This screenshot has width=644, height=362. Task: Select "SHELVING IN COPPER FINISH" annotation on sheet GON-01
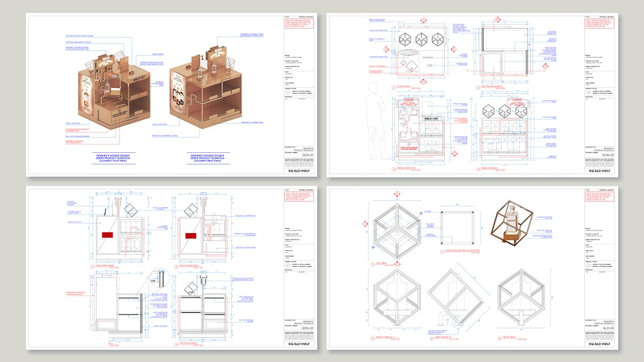252,122
